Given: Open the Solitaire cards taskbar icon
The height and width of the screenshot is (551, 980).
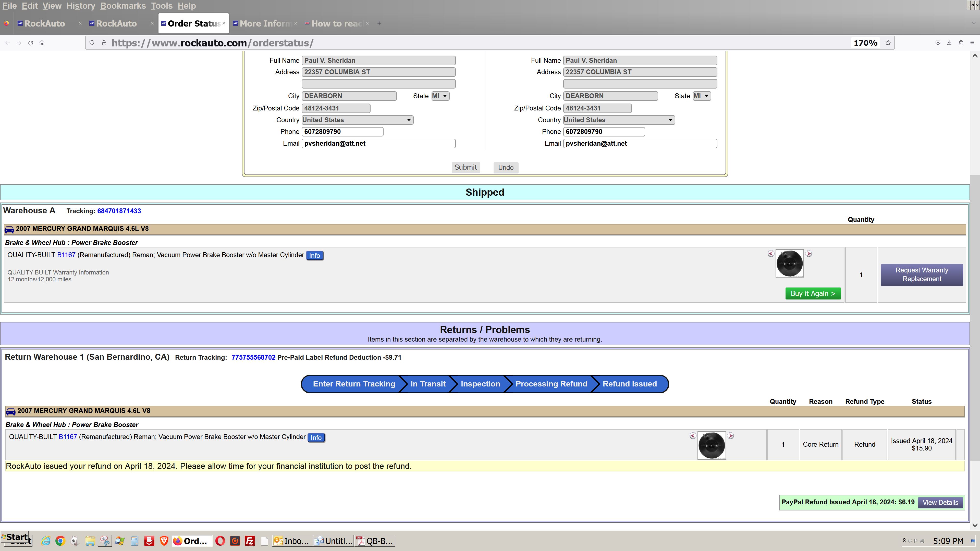Looking at the screenshot, I should 75,541.
